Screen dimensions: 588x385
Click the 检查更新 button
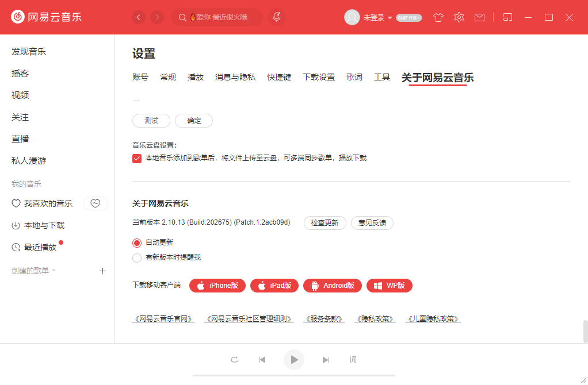tap(324, 223)
